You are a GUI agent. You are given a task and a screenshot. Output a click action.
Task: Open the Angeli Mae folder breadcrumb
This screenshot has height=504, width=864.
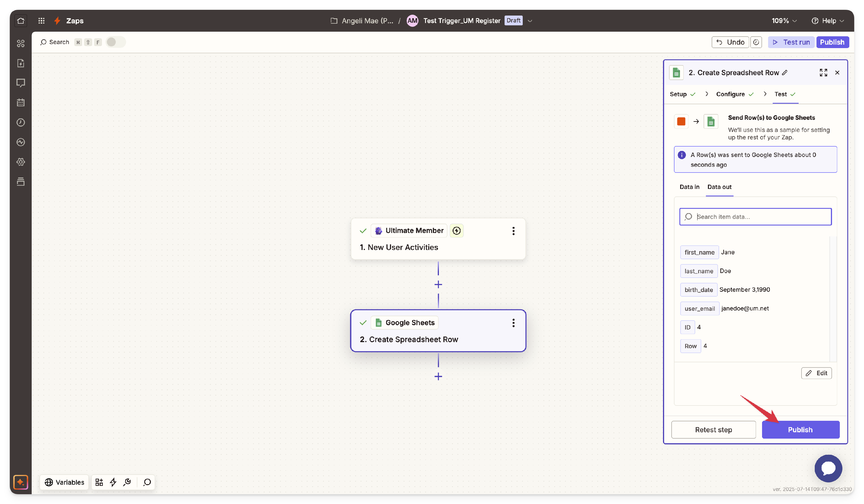(x=361, y=21)
